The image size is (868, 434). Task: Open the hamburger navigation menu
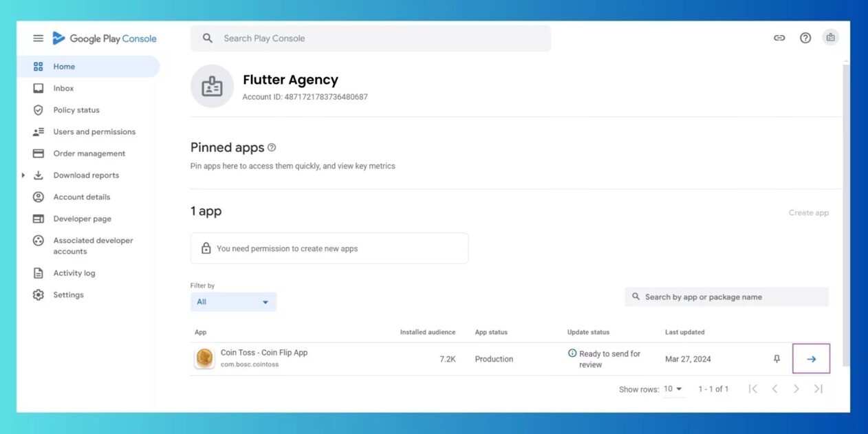(x=38, y=39)
